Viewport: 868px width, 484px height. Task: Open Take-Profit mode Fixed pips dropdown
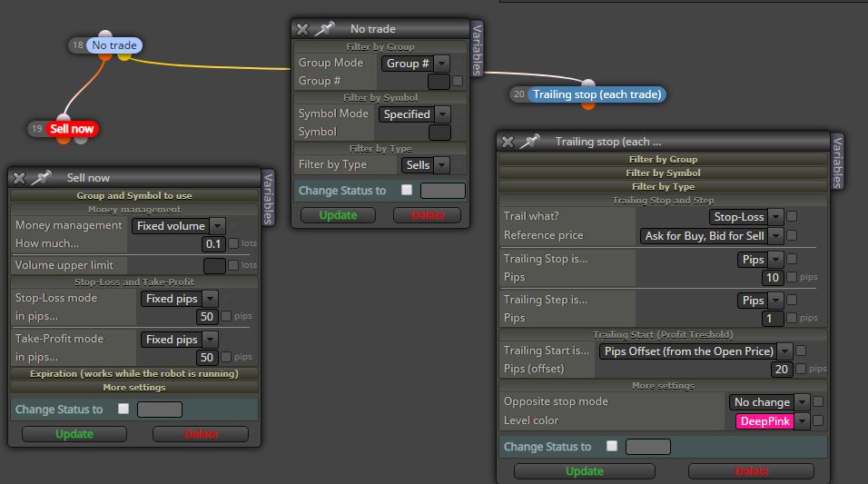click(x=180, y=340)
